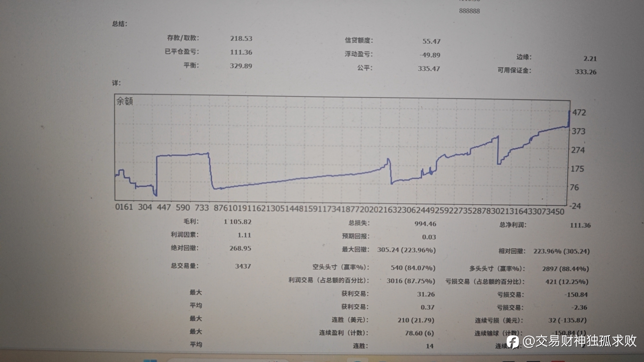Click the 存款/取款 value 218.53
Screen dimensions: 644x362
(x=241, y=39)
